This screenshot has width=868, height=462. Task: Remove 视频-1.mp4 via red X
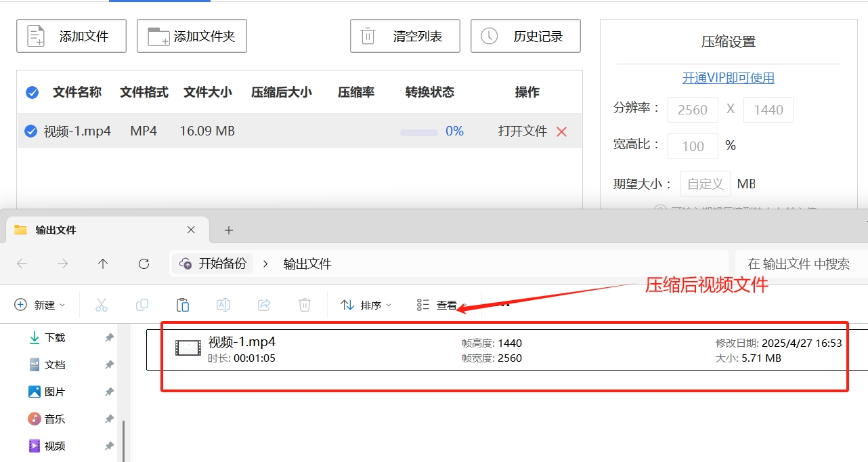[x=561, y=131]
